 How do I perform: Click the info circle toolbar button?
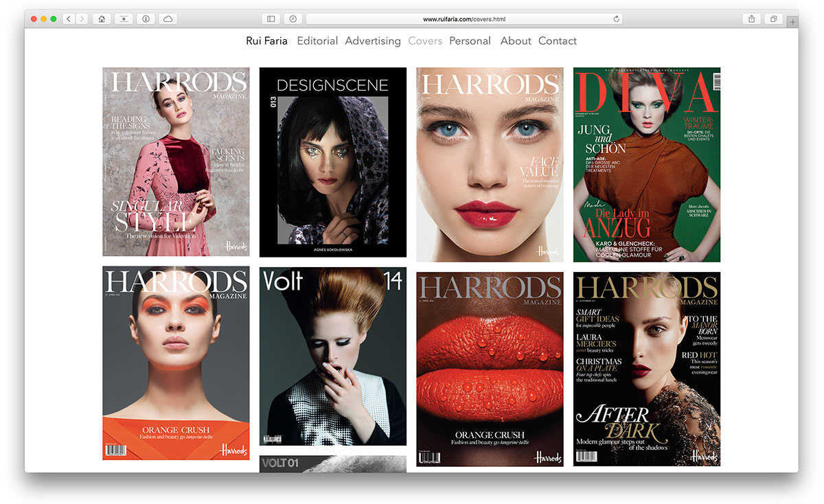click(x=146, y=19)
